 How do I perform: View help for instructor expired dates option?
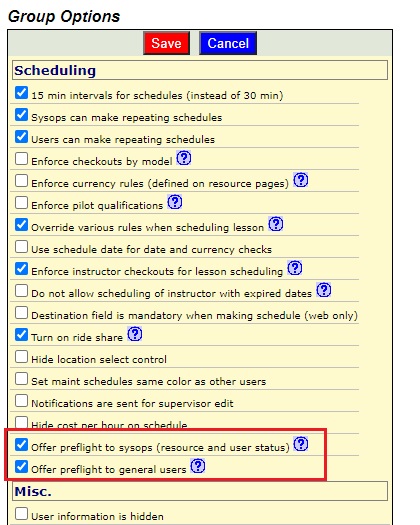pos(324,290)
